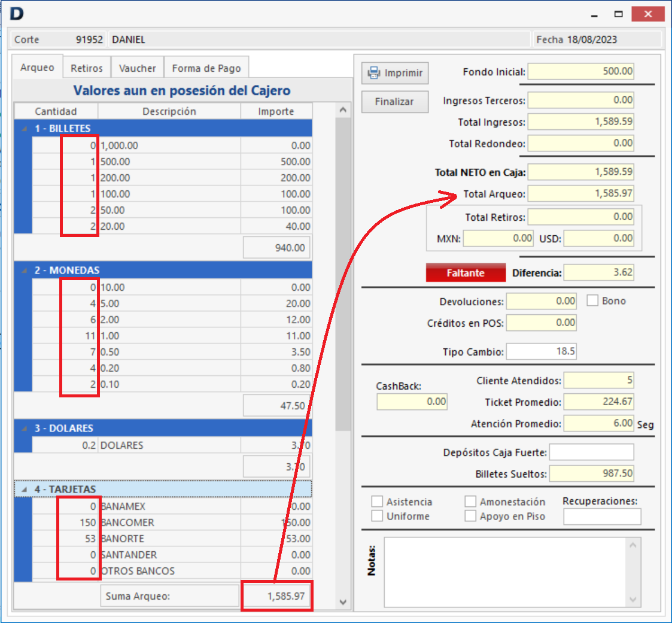This screenshot has height=623, width=672.
Task: Switch to the Retiros tab
Action: click(x=87, y=68)
